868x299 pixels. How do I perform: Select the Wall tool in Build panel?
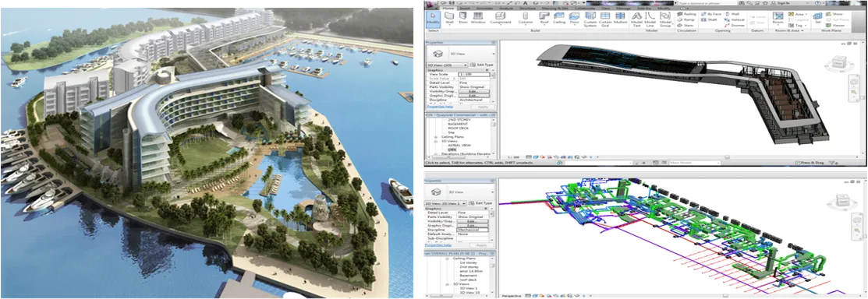pos(449,18)
